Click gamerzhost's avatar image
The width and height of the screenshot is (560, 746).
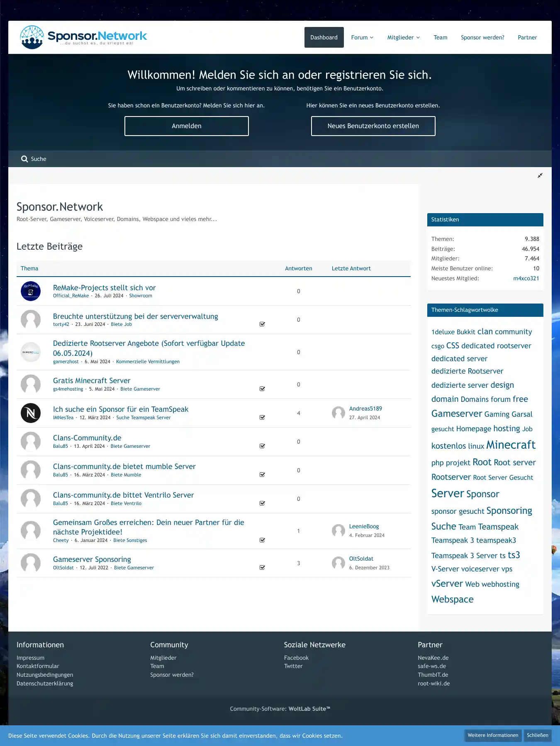coord(31,352)
